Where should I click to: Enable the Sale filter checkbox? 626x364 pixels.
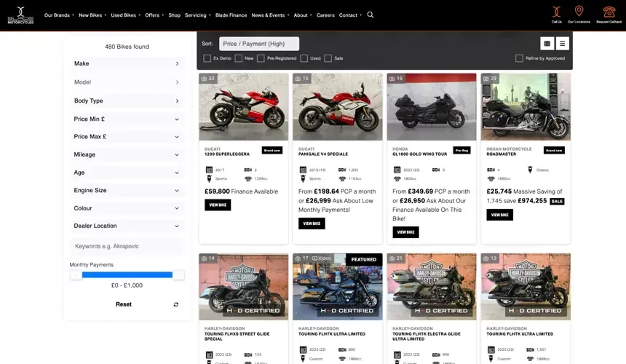[328, 58]
